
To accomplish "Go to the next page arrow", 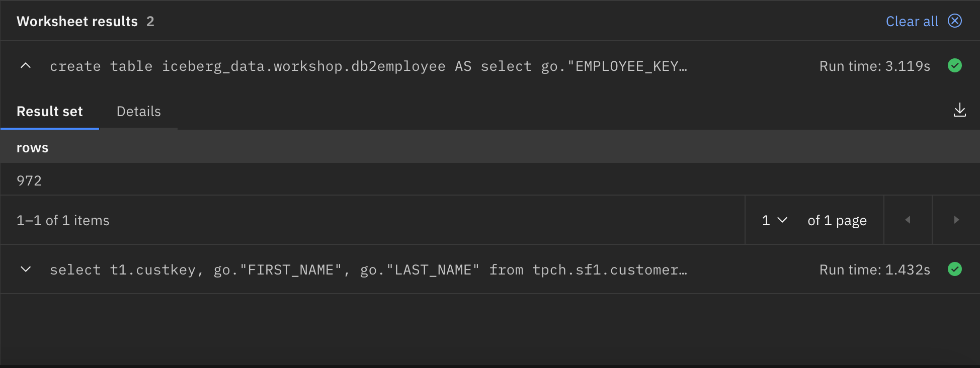I will (956, 220).
